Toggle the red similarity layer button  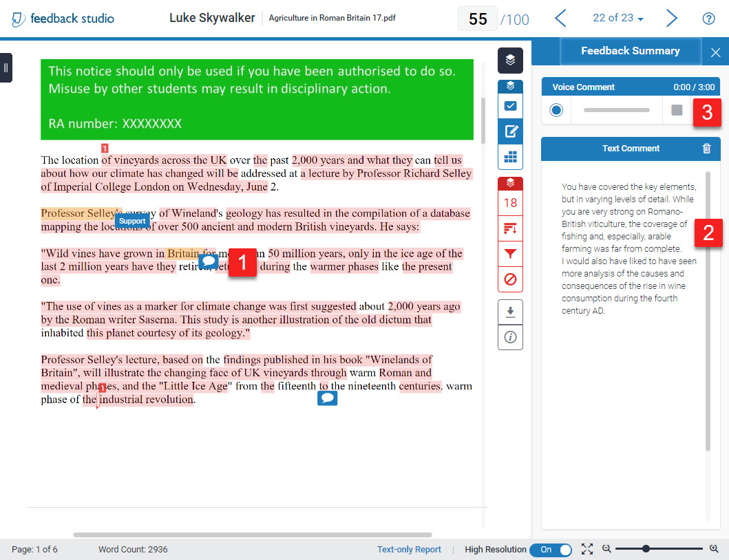510,183
